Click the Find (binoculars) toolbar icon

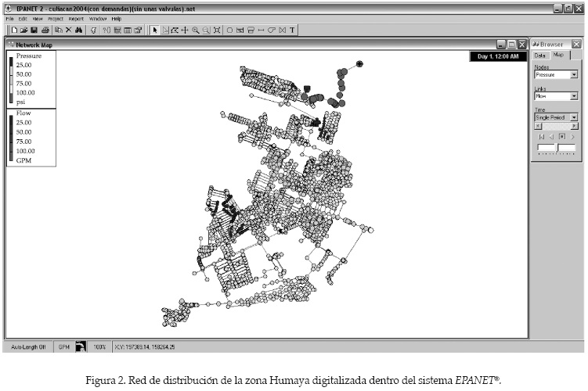pos(79,30)
